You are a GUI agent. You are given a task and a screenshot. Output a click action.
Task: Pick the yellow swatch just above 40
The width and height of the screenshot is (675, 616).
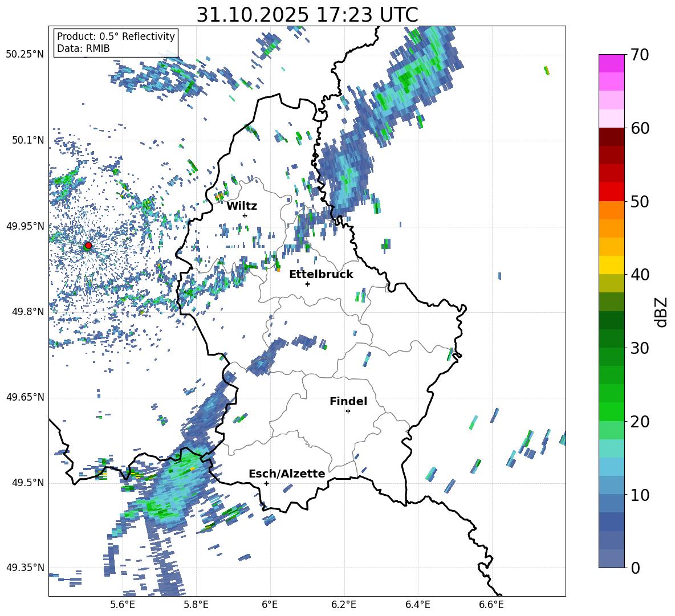[612, 265]
